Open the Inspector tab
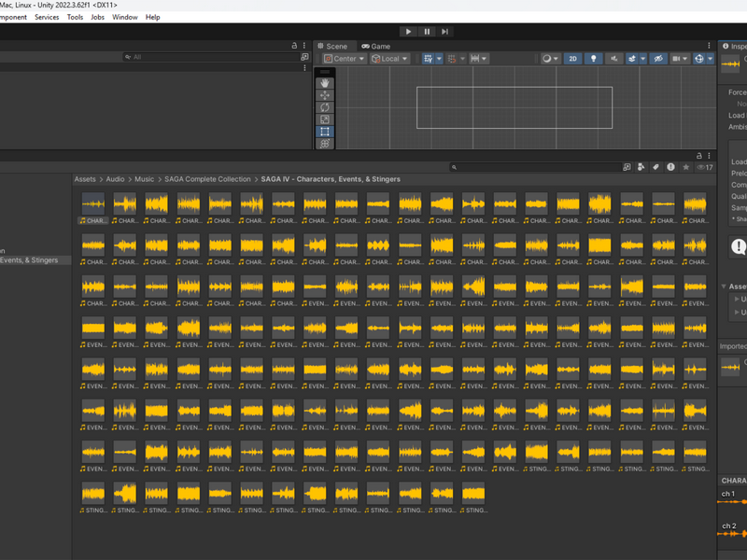The width and height of the screenshot is (747, 560). pos(734,46)
